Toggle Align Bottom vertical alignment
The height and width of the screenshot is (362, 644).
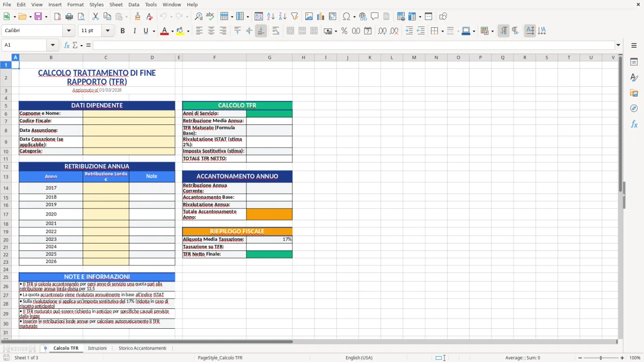tap(261, 31)
